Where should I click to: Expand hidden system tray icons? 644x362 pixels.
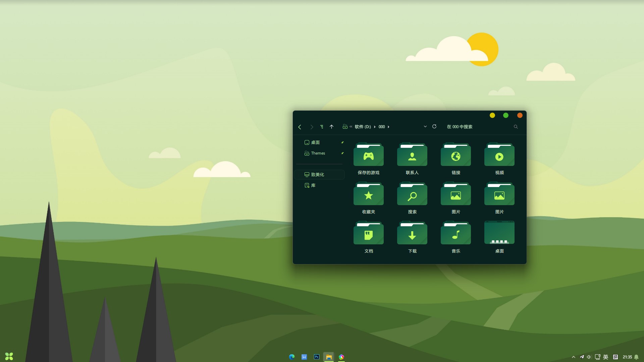(574, 357)
